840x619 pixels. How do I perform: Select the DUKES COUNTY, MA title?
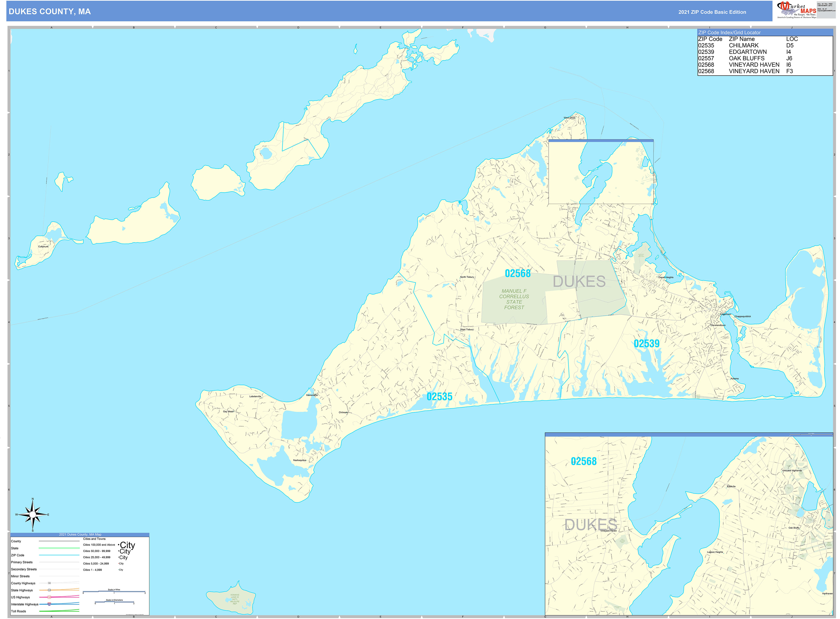click(x=50, y=12)
